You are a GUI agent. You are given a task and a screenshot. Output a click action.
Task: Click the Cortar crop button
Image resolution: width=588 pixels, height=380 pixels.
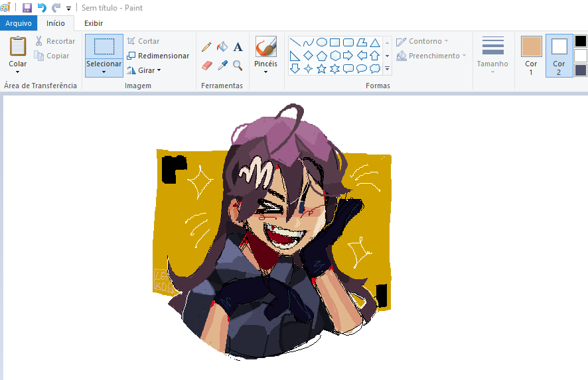[x=143, y=41]
